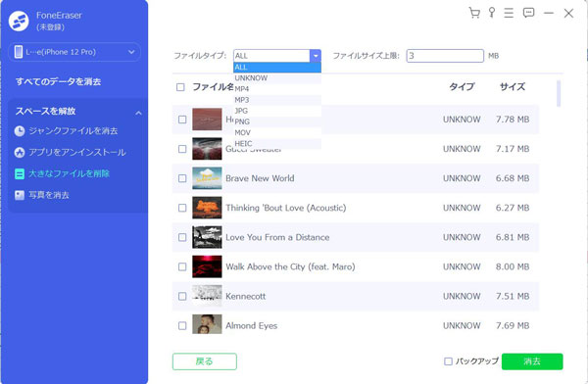Click the 8.00 MB size value

click(513, 266)
